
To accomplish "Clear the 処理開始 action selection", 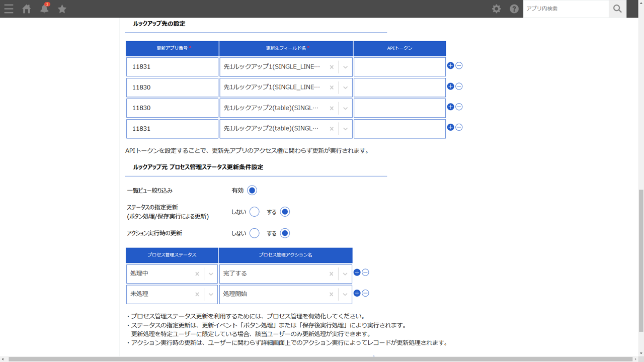I will click(x=331, y=294).
